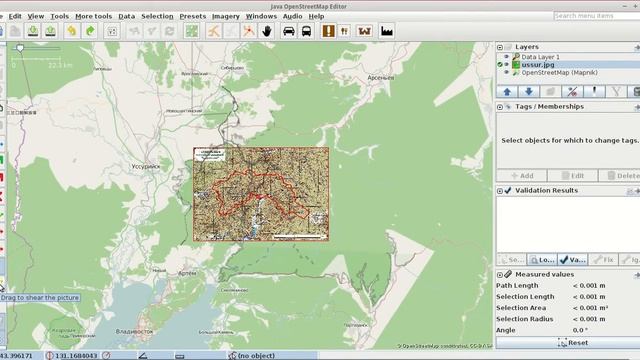Viewport: 640px width, 360px height.
Task: Toggle visibility eye of ussur.jpg layer
Action: click(507, 64)
